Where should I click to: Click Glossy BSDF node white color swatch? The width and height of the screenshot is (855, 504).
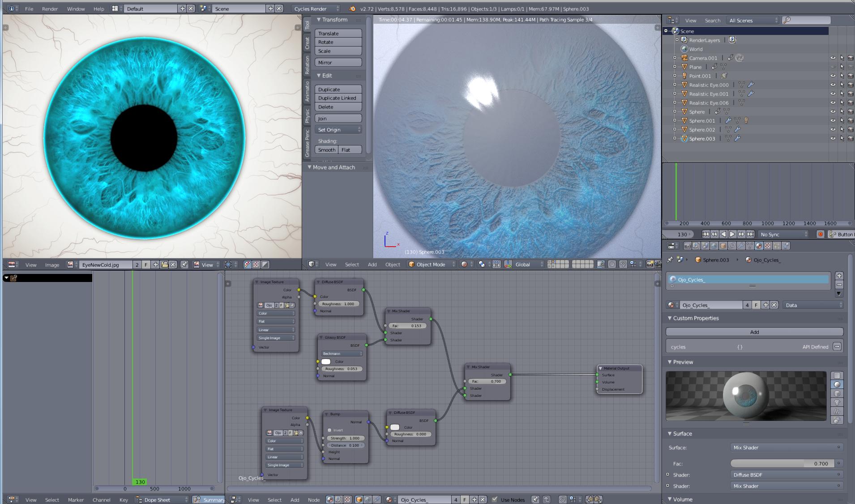point(326,362)
